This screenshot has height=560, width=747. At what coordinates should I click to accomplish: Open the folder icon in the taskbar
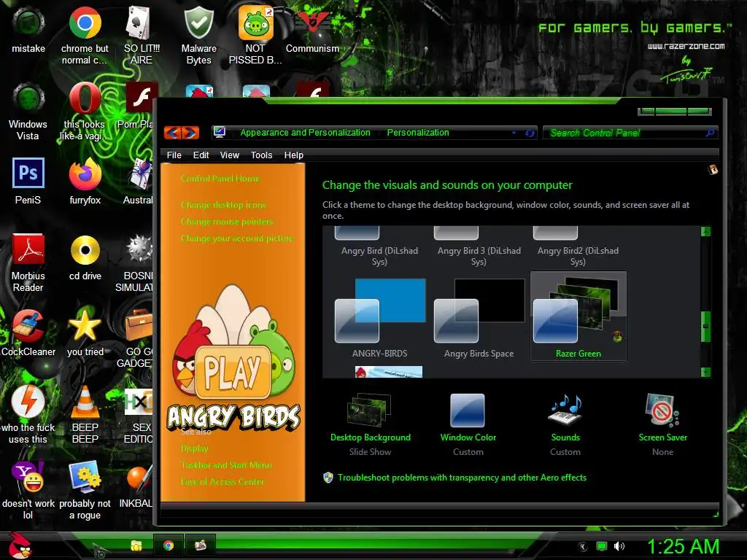(x=136, y=545)
